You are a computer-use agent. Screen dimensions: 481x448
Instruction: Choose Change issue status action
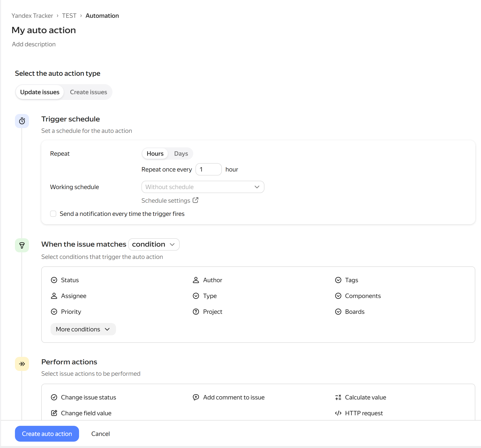coord(83,397)
